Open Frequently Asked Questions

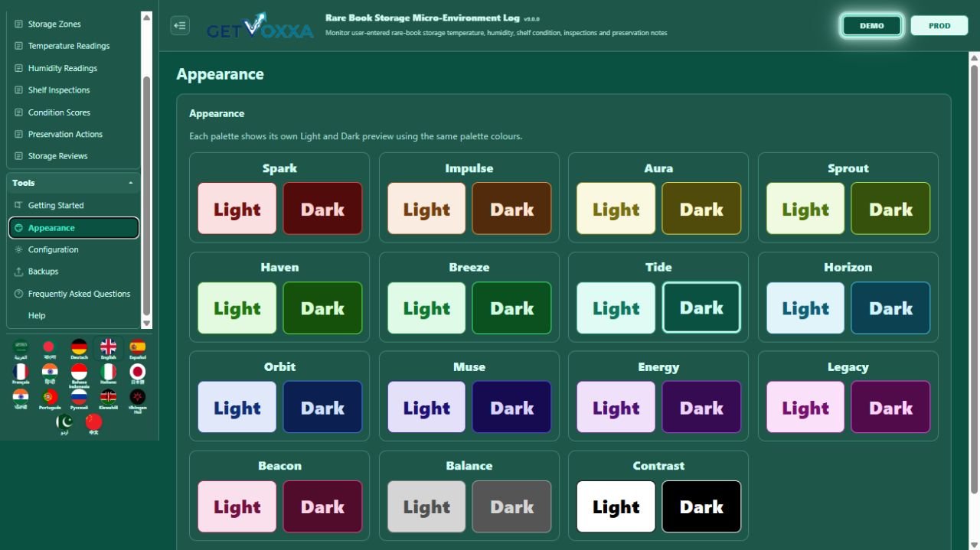tap(73, 294)
